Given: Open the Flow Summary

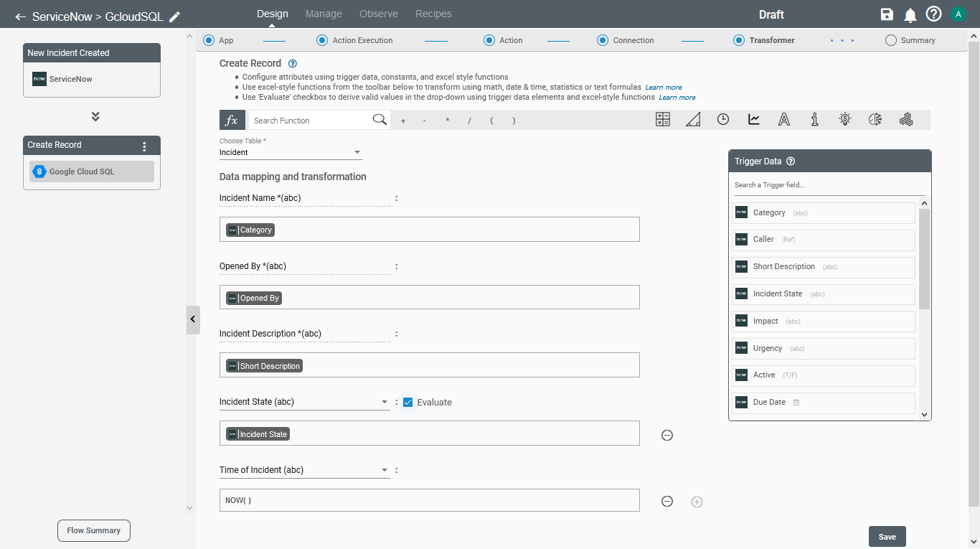Looking at the screenshot, I should point(94,530).
